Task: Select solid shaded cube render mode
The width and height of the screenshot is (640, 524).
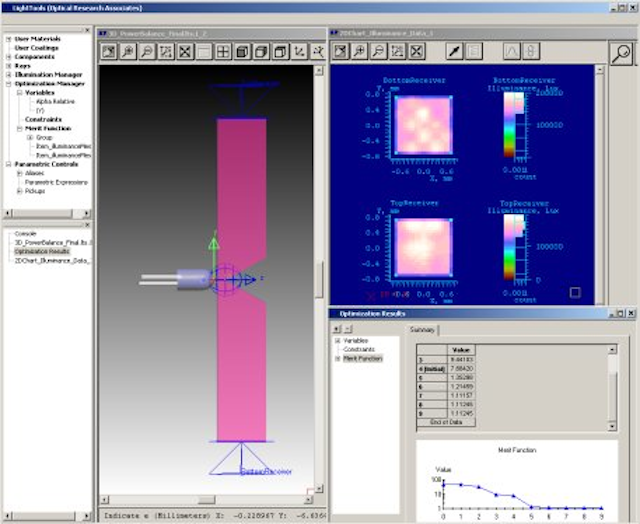Action: tap(242, 51)
